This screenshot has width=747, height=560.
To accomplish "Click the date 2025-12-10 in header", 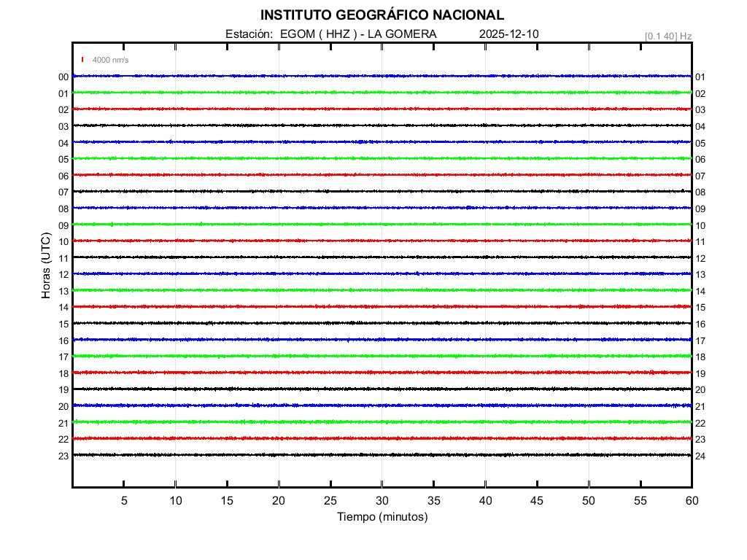I will (509, 34).
